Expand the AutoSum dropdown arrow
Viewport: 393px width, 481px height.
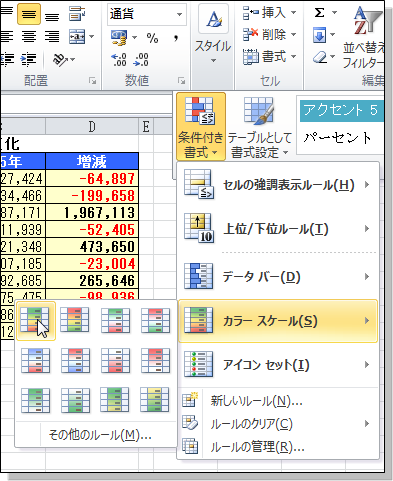(x=334, y=13)
